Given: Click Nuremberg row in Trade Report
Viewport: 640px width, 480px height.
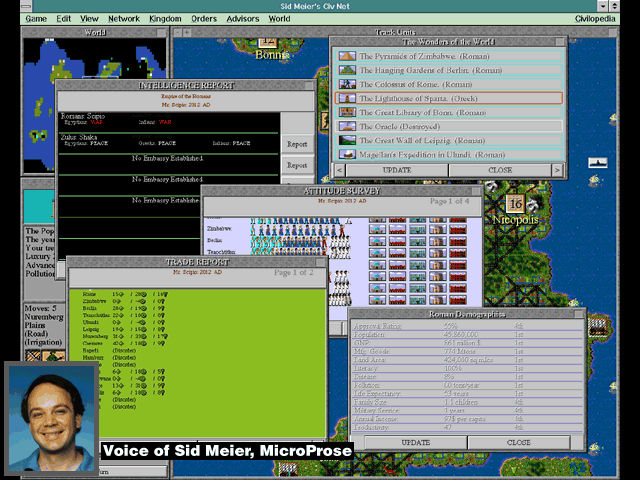Looking at the screenshot, I should coord(124,336).
